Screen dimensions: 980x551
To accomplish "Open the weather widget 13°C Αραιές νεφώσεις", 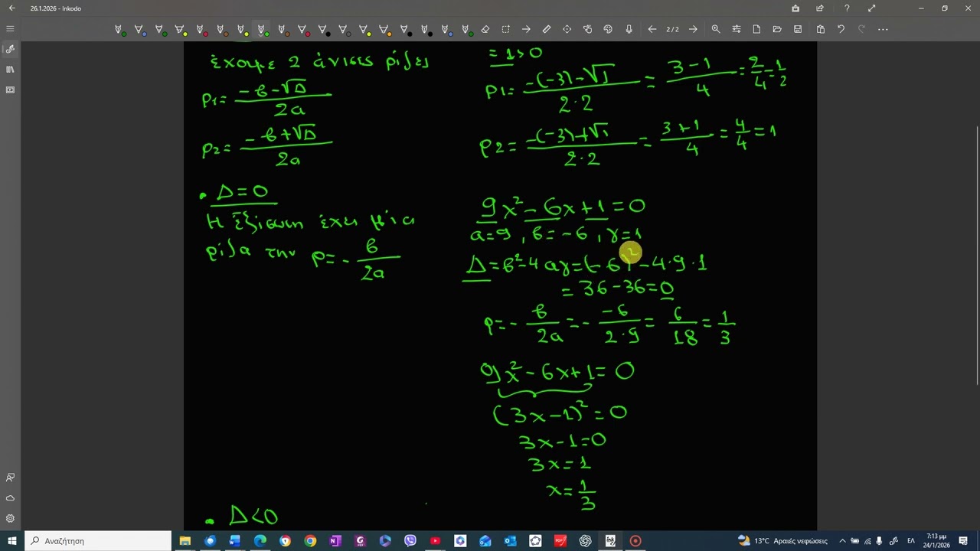I will (782, 541).
